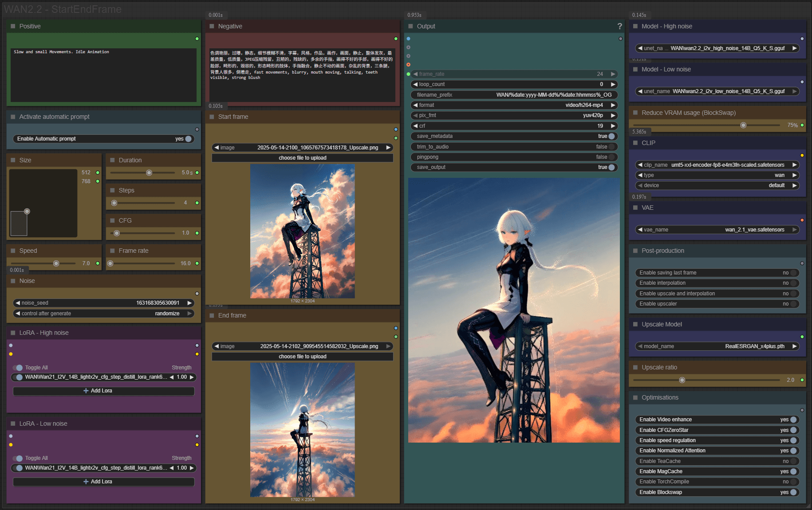Open the pix_fmt yuv420p selector
Screen dimensions: 812x510
pyautogui.click(x=514, y=115)
